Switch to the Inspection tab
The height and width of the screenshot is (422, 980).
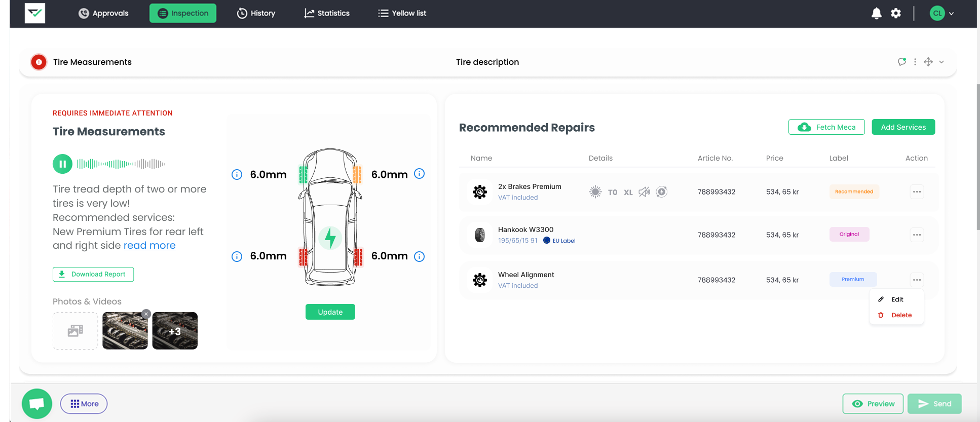pyautogui.click(x=183, y=13)
